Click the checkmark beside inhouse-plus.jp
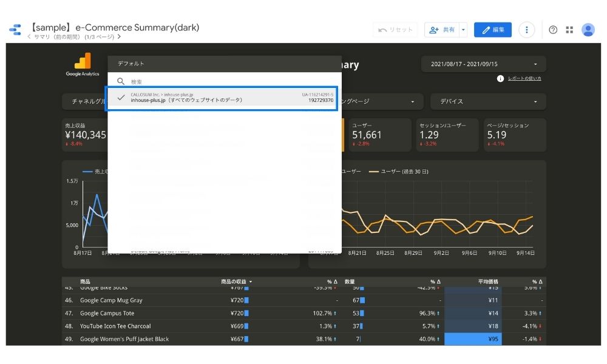The width and height of the screenshot is (607, 364). coord(121,98)
